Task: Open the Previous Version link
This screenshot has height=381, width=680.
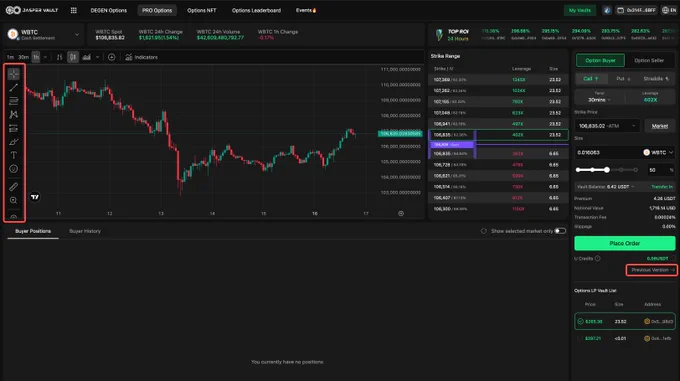Action: click(x=652, y=270)
